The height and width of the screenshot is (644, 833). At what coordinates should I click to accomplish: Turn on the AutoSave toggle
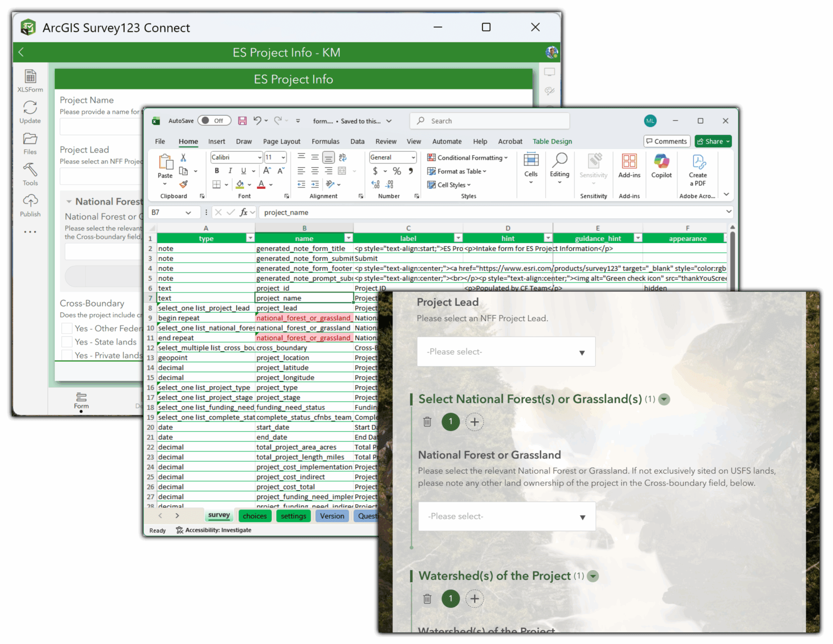tap(214, 120)
